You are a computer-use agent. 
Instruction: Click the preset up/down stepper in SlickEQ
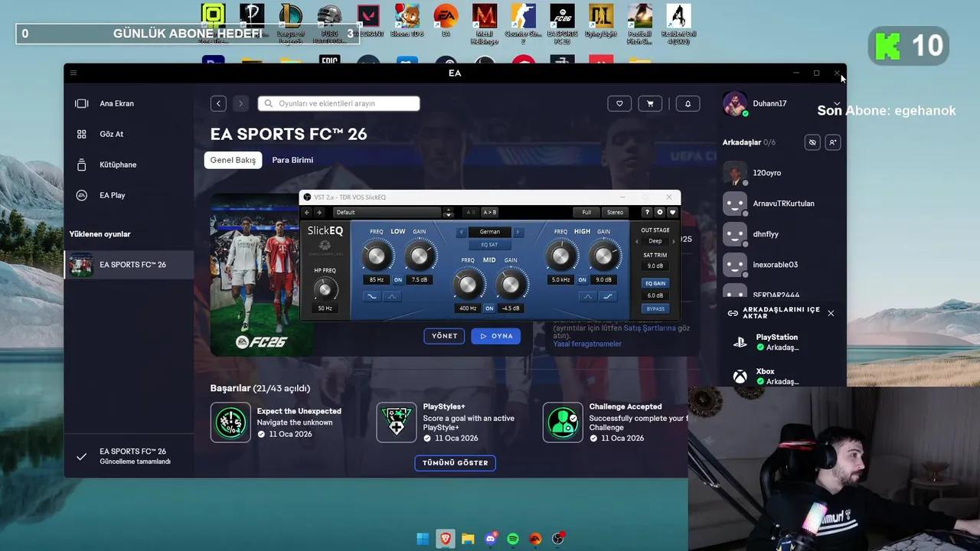[x=449, y=213]
